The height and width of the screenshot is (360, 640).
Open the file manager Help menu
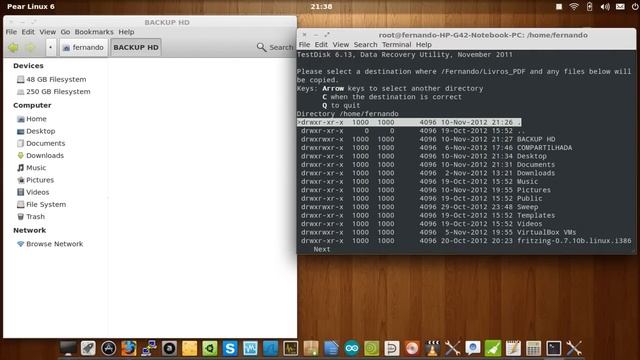point(126,32)
